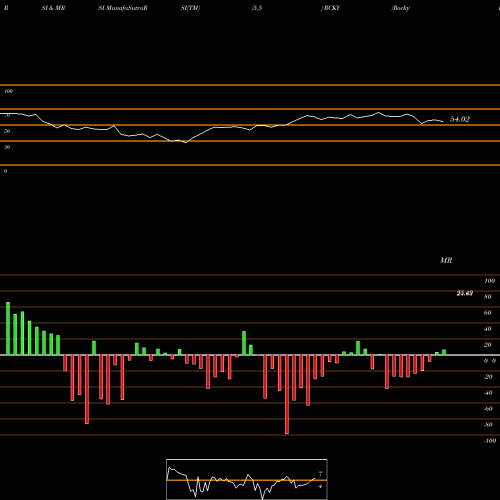Click the tallest green bar at chart start
Image resolution: width=500 pixels, height=500 pixels.
pyautogui.click(x=8, y=329)
